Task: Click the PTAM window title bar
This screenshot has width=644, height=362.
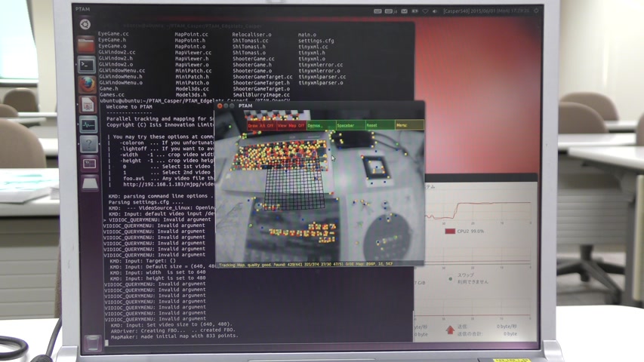Action: point(319,106)
